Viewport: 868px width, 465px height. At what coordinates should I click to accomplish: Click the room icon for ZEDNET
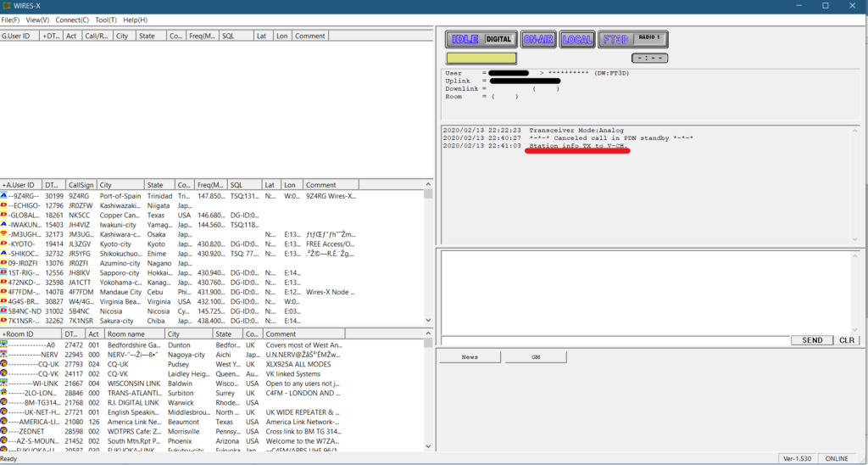pos(4,431)
